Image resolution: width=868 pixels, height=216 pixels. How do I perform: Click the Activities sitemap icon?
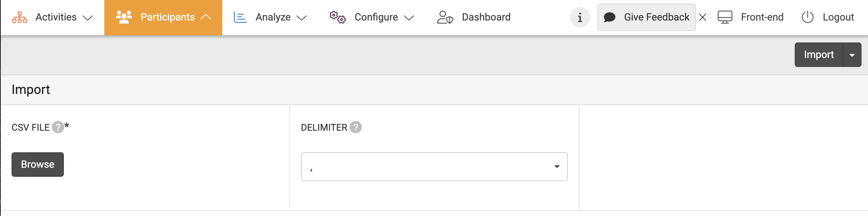click(19, 17)
